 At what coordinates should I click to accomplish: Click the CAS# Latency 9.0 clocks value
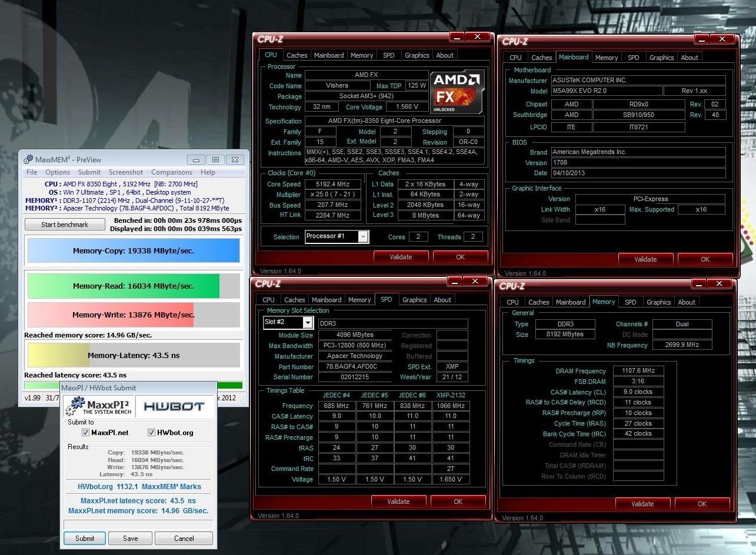(x=638, y=392)
